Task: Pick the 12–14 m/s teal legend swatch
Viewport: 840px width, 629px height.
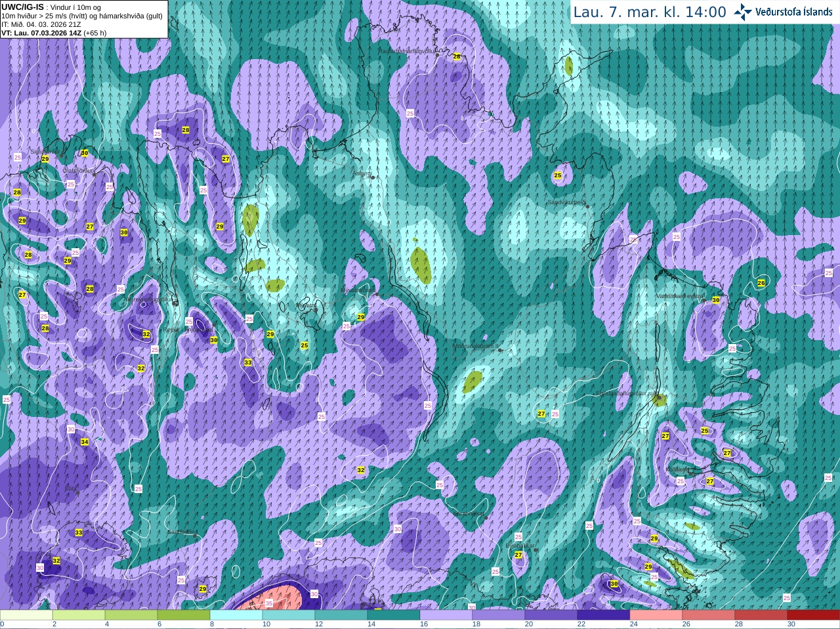Action: [x=341, y=615]
